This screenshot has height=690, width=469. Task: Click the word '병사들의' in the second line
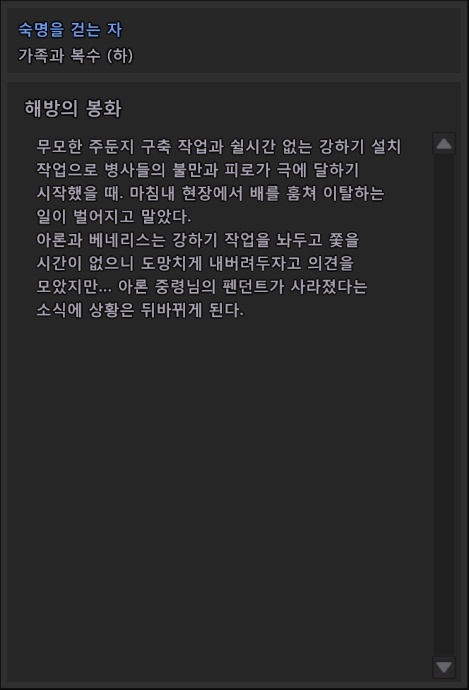pyautogui.click(x=135, y=170)
